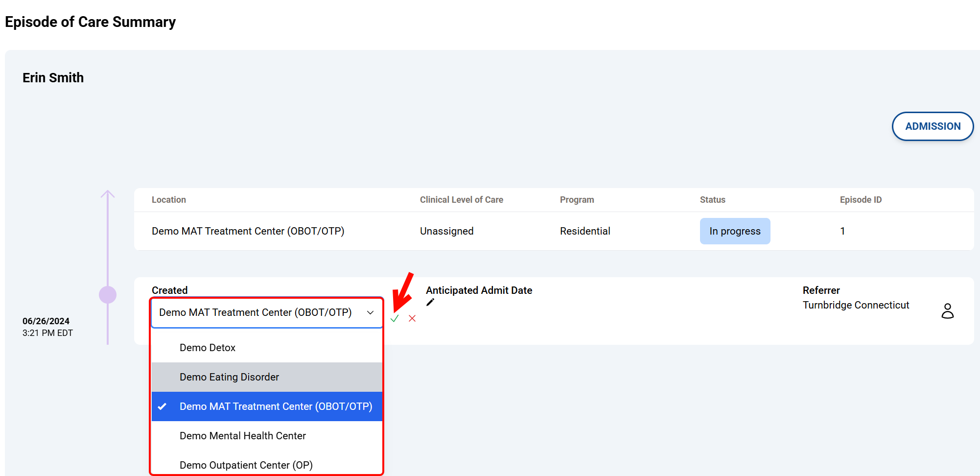Click the timeline up arrow
Screen dimensions: 980x476
pyautogui.click(x=108, y=194)
